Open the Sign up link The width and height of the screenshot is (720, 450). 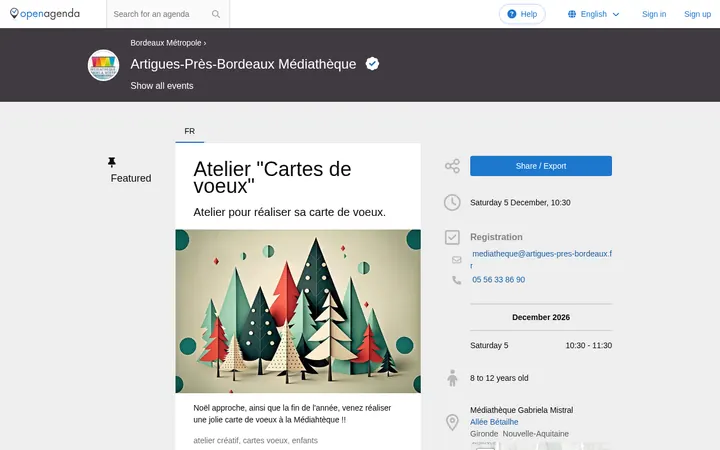tap(697, 14)
